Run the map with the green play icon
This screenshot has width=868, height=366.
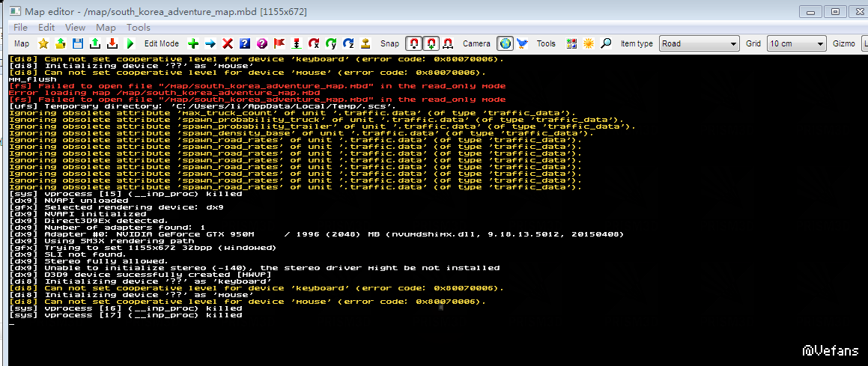click(x=131, y=43)
